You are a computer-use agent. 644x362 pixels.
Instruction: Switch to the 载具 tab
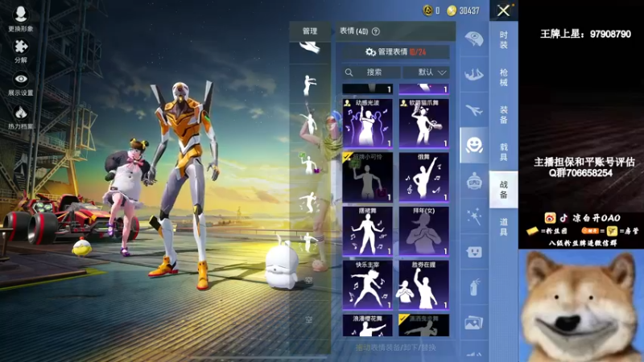click(x=504, y=152)
